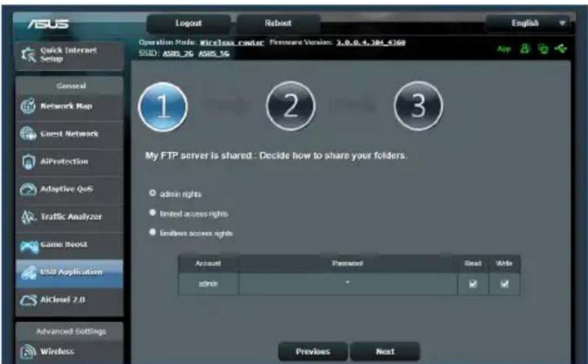Click the AiProtection shield icon
588x364 pixels.
(x=28, y=162)
